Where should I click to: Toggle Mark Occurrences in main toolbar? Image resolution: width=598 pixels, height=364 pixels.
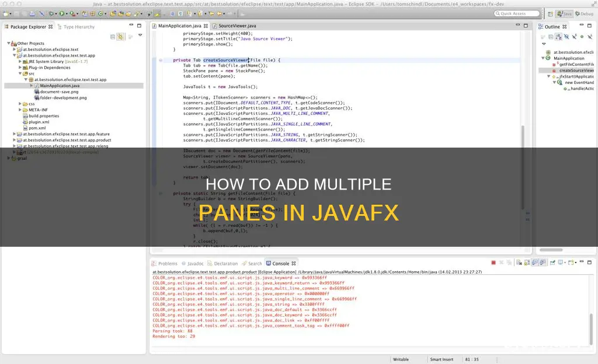click(157, 13)
